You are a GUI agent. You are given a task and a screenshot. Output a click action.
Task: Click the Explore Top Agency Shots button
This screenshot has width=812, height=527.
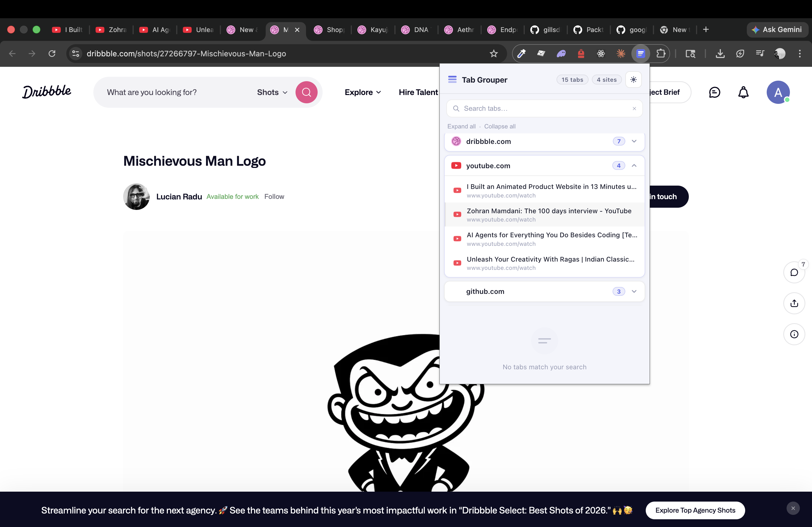tap(695, 510)
